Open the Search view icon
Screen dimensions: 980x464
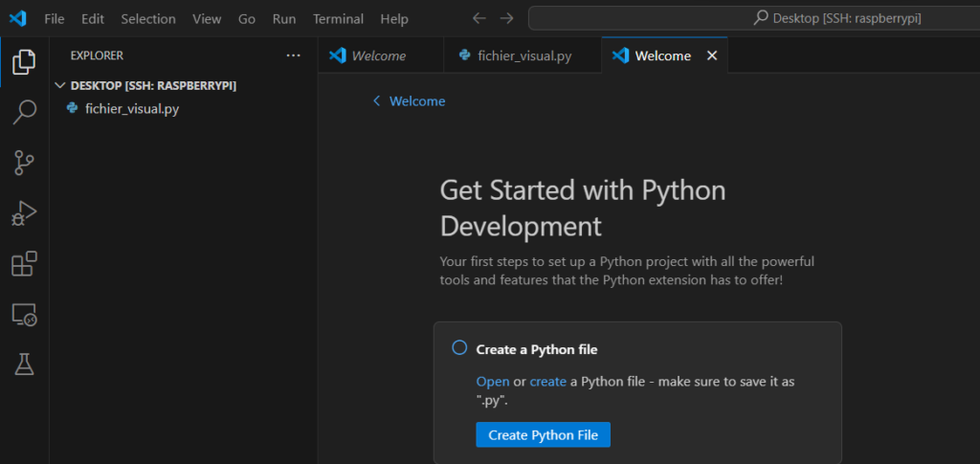24,113
